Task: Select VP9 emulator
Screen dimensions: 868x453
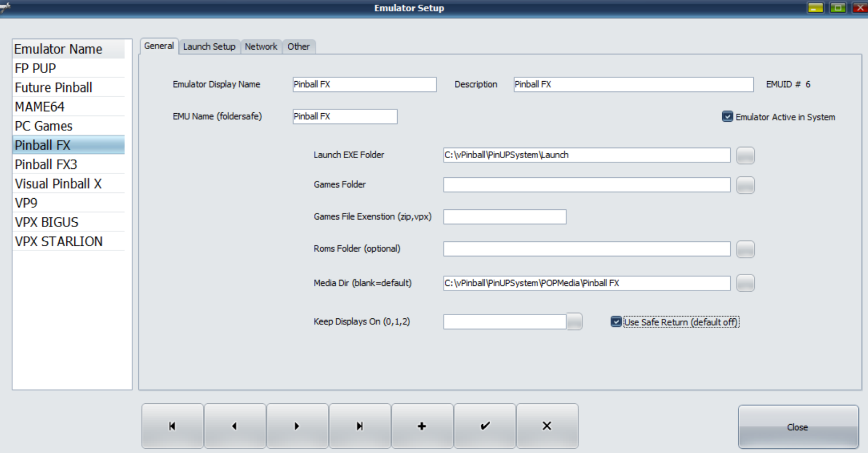Action: coord(69,203)
